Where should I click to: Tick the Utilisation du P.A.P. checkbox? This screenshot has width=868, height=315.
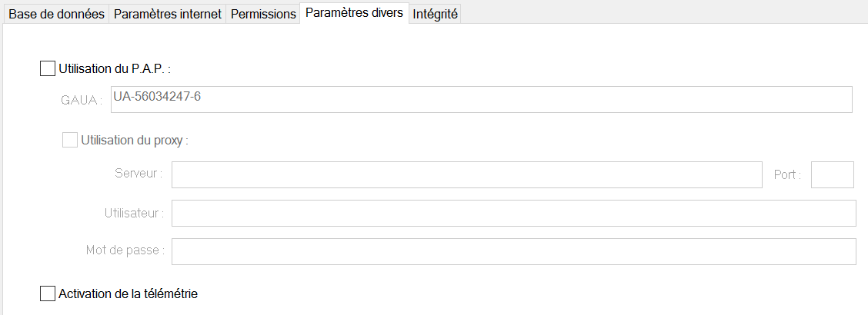pos(48,68)
